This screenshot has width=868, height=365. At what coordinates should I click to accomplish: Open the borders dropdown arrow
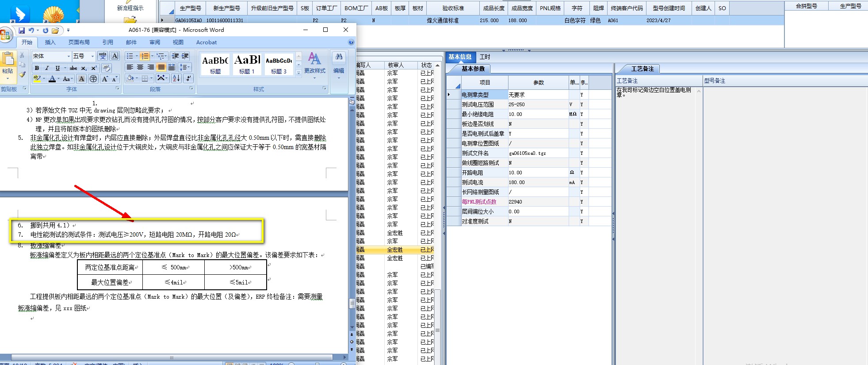(151, 78)
